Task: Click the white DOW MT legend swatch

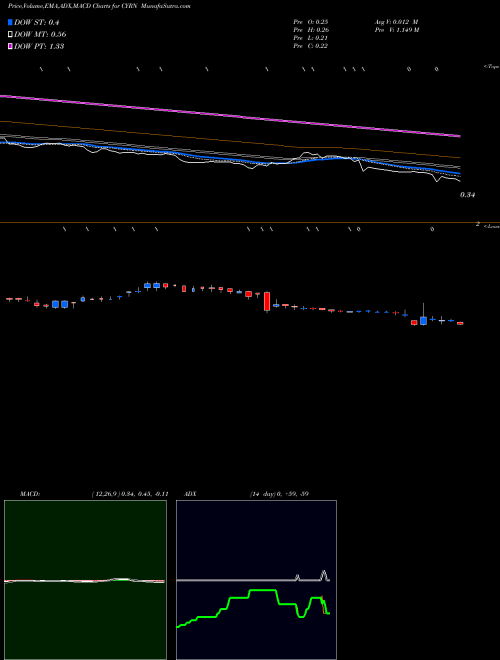Action: pos(10,35)
